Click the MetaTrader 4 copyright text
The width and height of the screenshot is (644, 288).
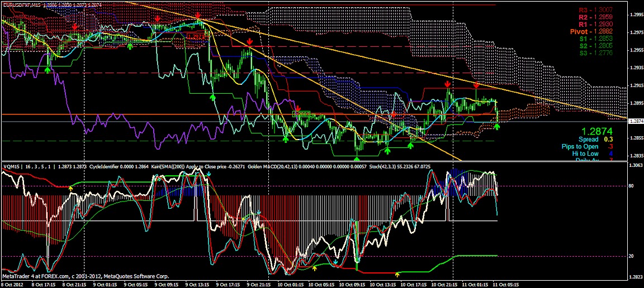pyautogui.click(x=73, y=276)
